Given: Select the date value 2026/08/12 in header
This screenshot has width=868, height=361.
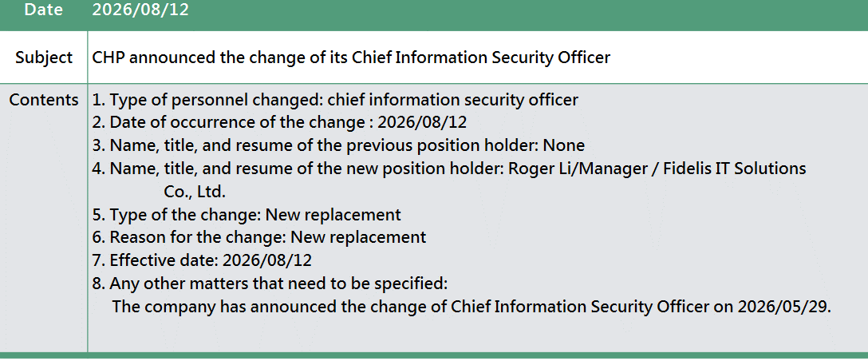Looking at the screenshot, I should point(140,10).
